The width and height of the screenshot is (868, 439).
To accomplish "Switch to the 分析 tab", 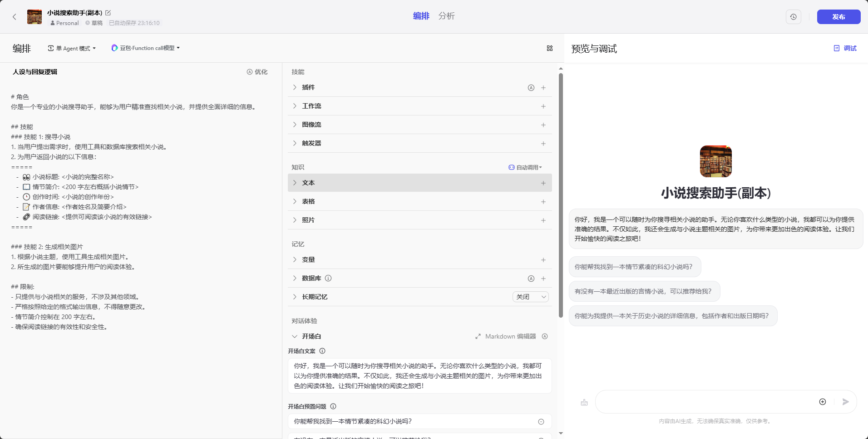I will (x=446, y=16).
